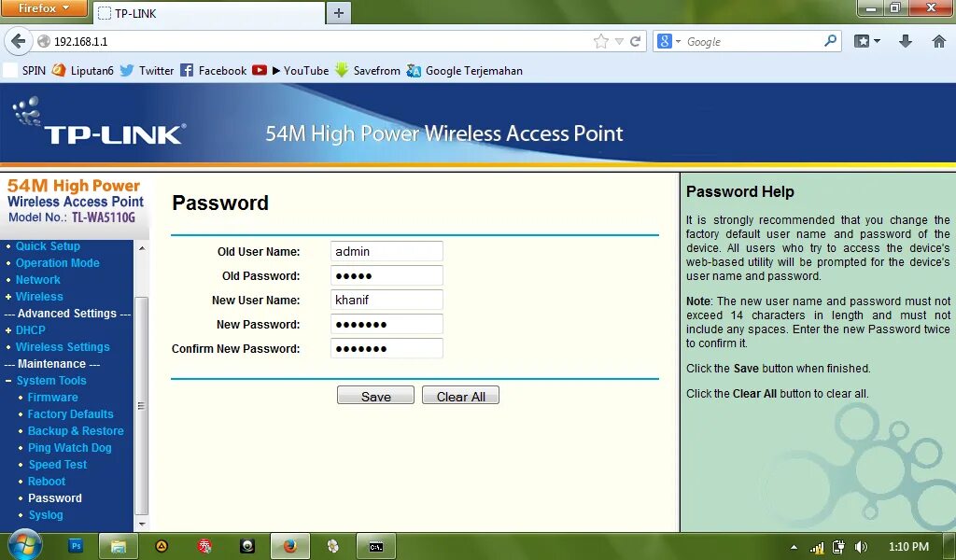Click the Confirm New Password field

pos(387,348)
